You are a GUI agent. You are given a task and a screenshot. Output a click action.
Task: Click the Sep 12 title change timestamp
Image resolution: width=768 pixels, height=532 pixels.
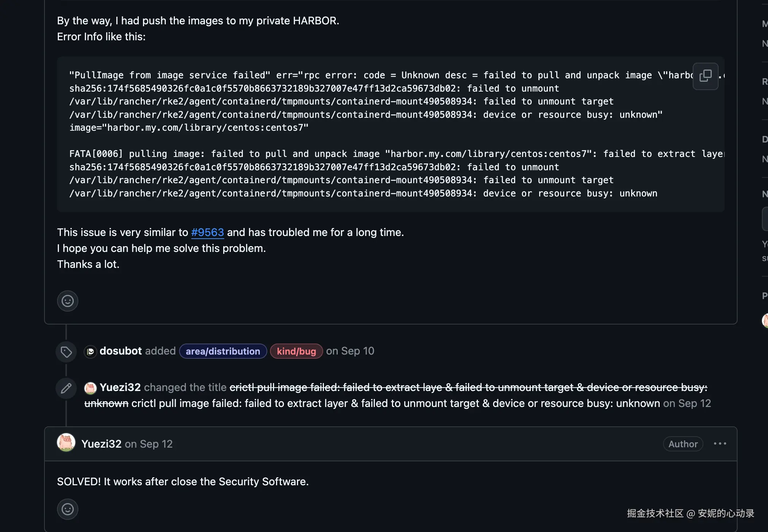tap(694, 403)
